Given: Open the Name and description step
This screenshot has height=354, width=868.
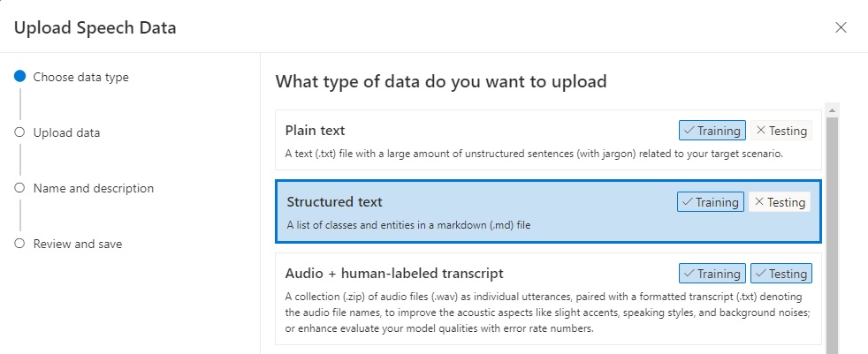Looking at the screenshot, I should click(x=93, y=188).
